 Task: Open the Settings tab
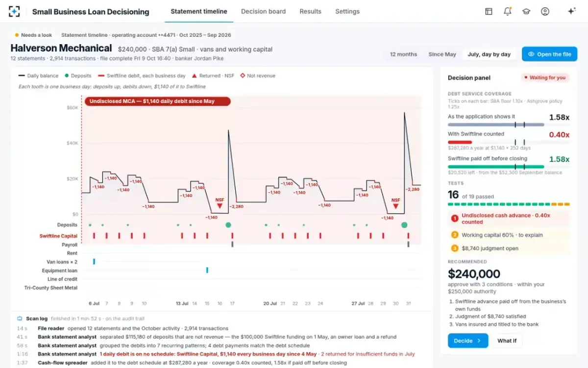coord(347,11)
